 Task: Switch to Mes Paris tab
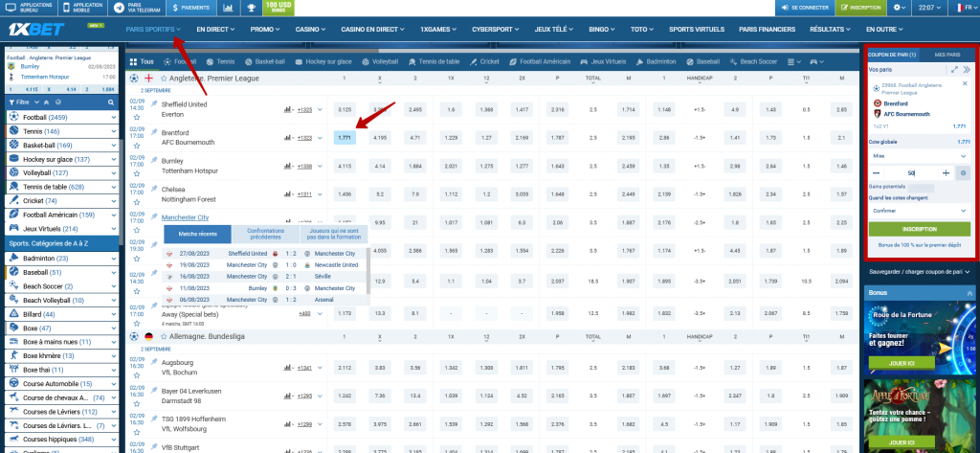pos(947,55)
